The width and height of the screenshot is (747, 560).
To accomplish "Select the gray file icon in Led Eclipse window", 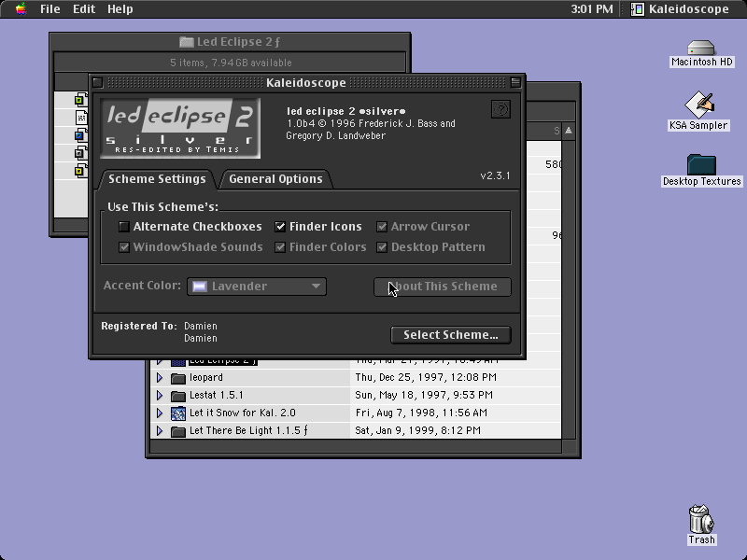I will pos(80,153).
